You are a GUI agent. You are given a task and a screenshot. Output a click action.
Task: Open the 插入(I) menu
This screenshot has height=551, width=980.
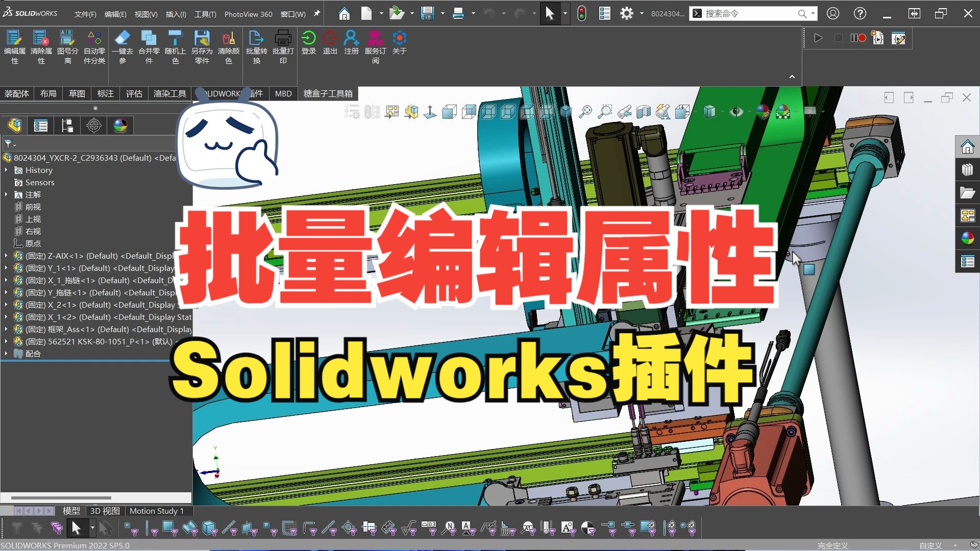pos(176,14)
